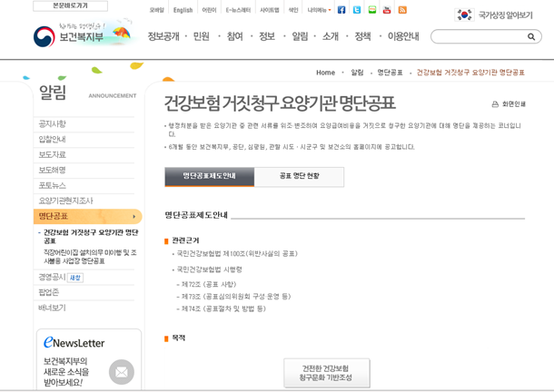554x392 pixels.
Task: Click the newsletter envelope icon
Action: (x=121, y=371)
